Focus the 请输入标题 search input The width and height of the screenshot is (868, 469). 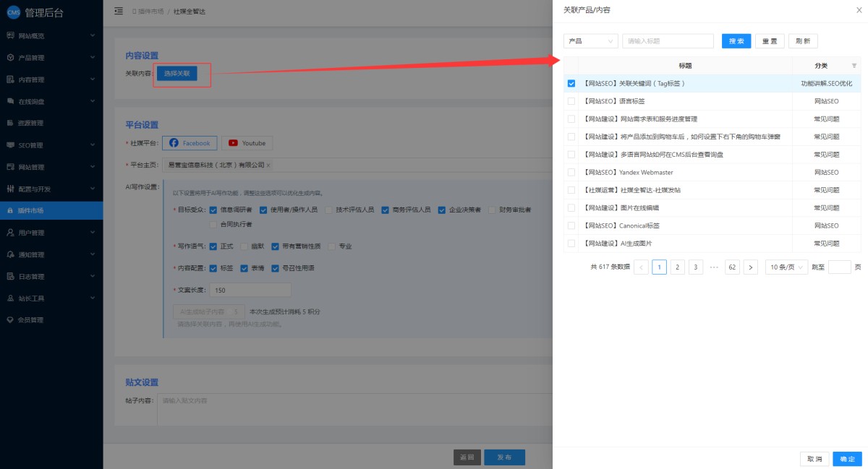pyautogui.click(x=668, y=41)
